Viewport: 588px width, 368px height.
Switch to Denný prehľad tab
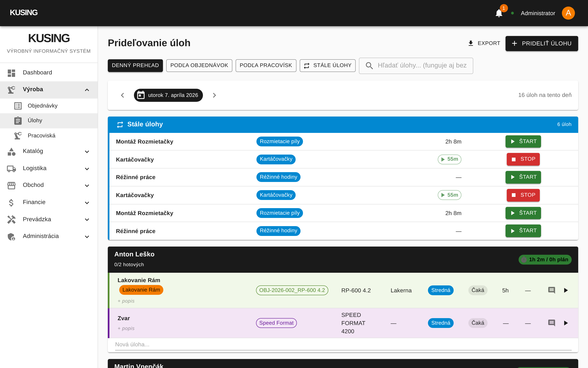pos(135,65)
